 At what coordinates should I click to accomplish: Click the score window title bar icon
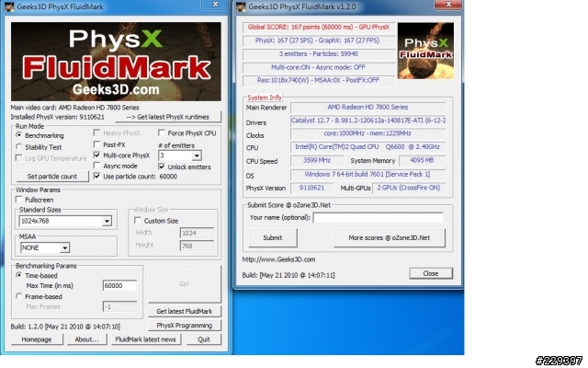pyautogui.click(x=241, y=6)
